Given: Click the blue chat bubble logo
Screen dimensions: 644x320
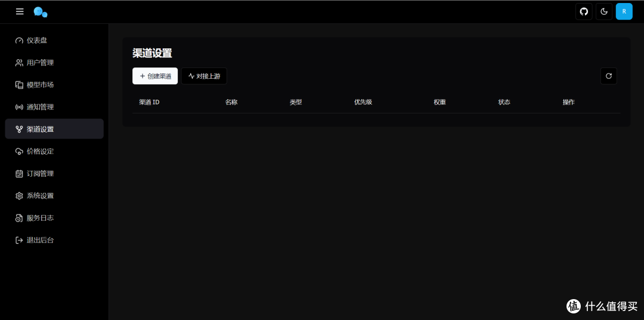Looking at the screenshot, I should pyautogui.click(x=41, y=12).
